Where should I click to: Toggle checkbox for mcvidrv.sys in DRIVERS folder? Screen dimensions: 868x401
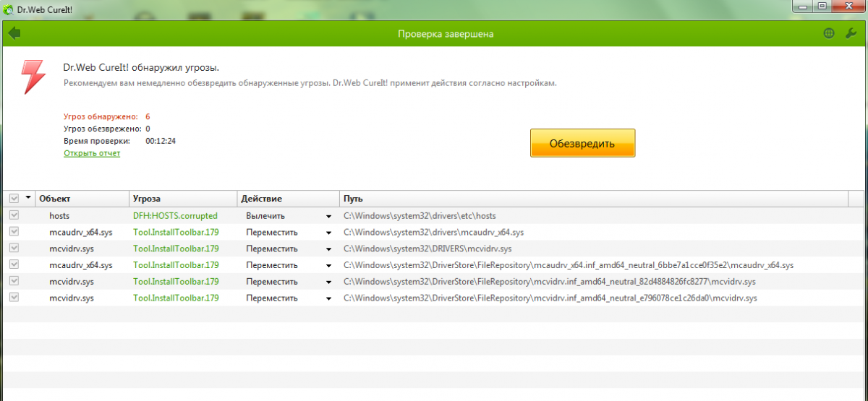click(x=14, y=249)
